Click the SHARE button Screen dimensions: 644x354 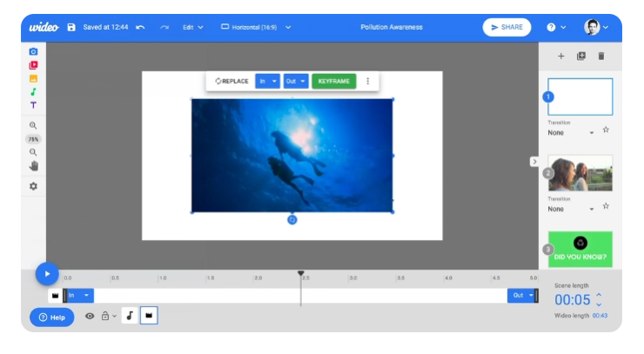[506, 27]
